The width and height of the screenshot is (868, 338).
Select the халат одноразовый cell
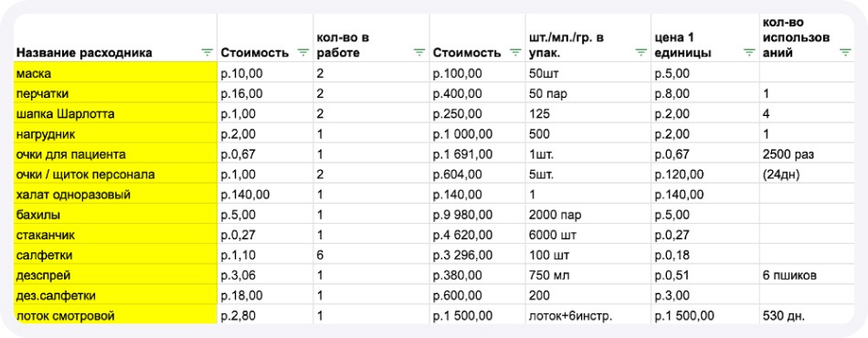(x=115, y=195)
